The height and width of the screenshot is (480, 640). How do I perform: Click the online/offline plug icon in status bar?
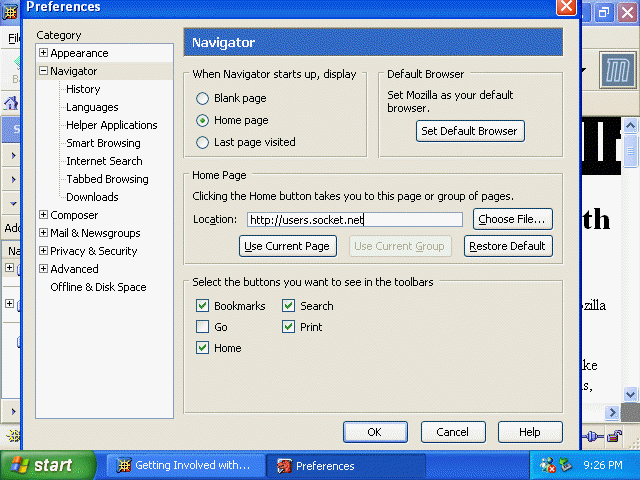(x=593, y=437)
